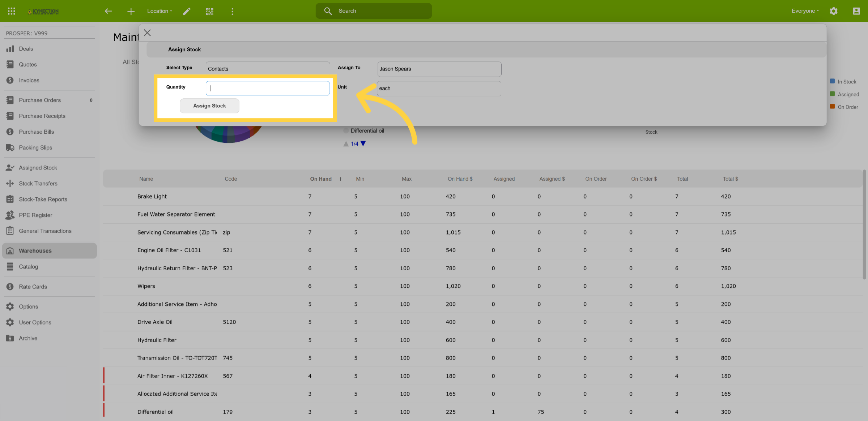The width and height of the screenshot is (868, 421).
Task: Sort by Total $ column header
Action: coord(730,179)
